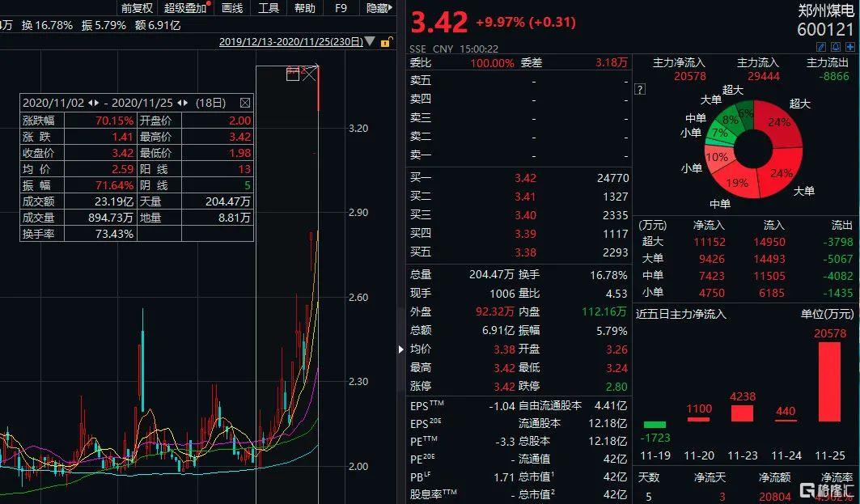Click the 涨跌幅 value 70.15%

coord(115,121)
